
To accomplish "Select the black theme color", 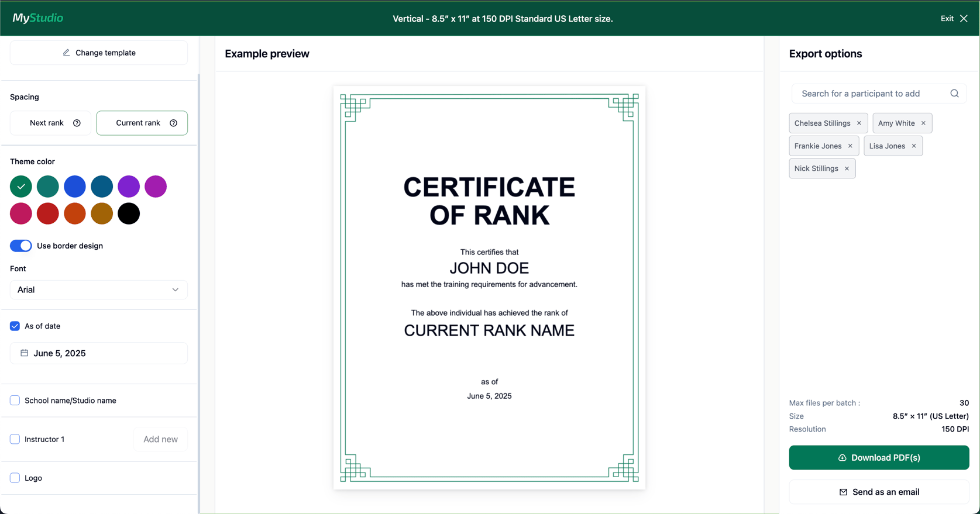I will 129,213.
